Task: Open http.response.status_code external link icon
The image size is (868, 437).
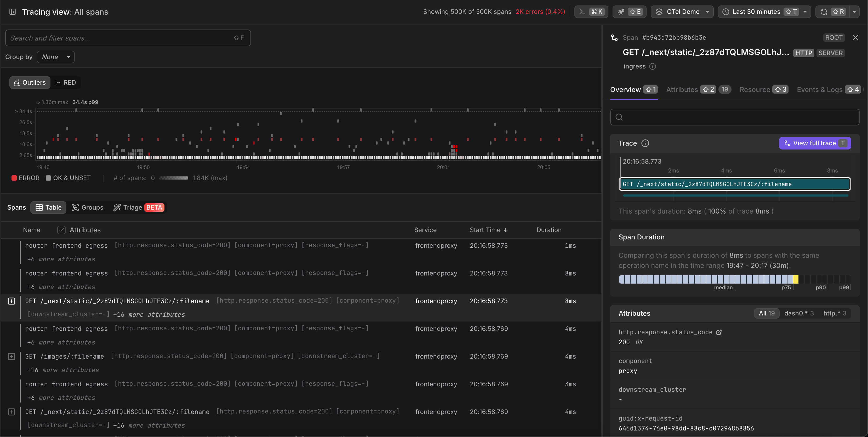Action: click(x=719, y=332)
